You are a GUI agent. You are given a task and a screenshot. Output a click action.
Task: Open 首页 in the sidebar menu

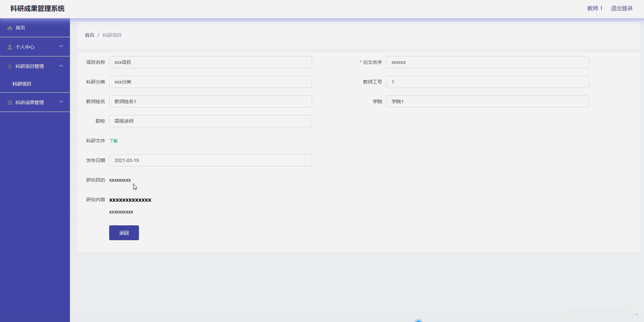[35, 28]
